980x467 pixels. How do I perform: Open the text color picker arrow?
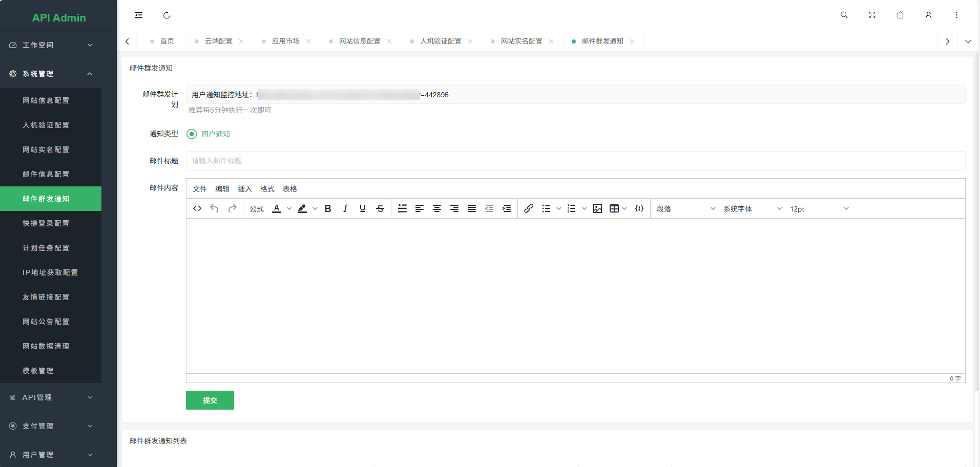(289, 208)
